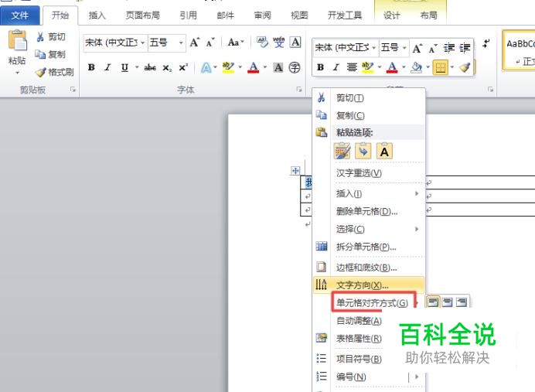Click the ribbon Copy (复制) button
The height and width of the screenshot is (392, 535).
pyautogui.click(x=50, y=54)
